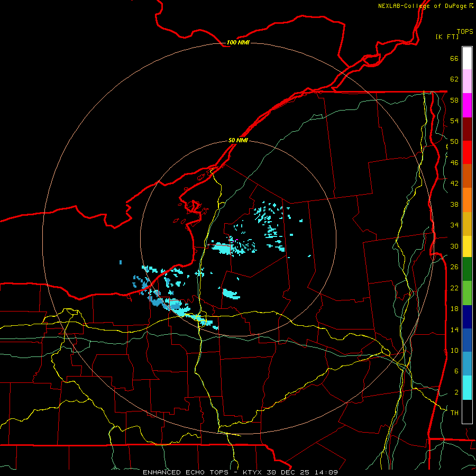Screen dimensions: 476x476
Task: Click the 'TOPS' legend title
Action: [465, 31]
